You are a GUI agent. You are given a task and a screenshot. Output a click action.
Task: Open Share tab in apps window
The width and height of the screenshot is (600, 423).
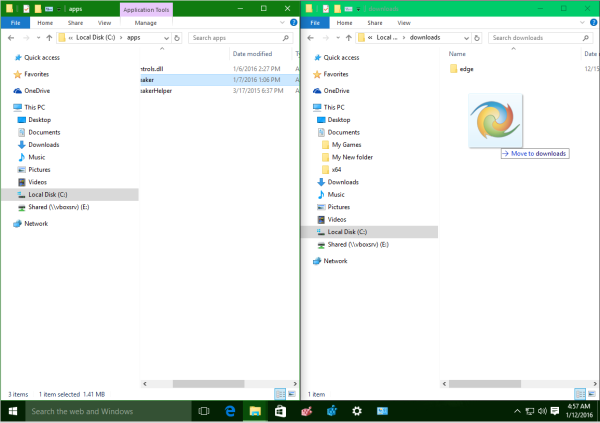[75, 23]
